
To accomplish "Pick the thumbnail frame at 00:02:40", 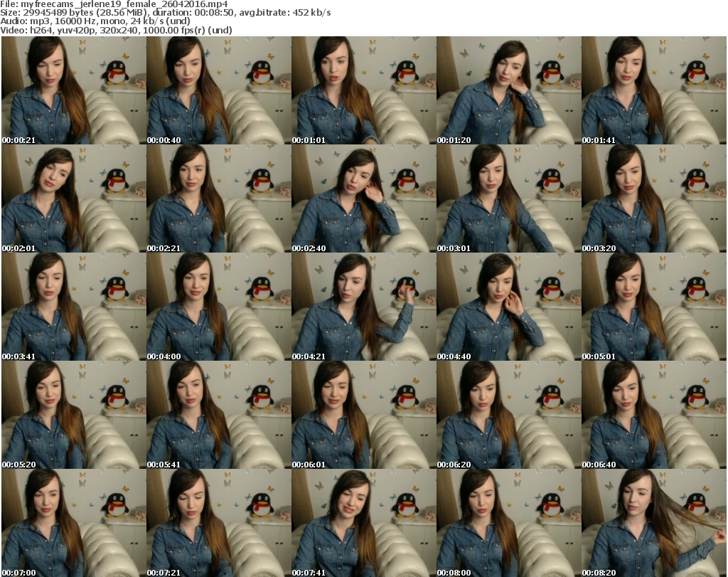I will pyautogui.click(x=364, y=198).
